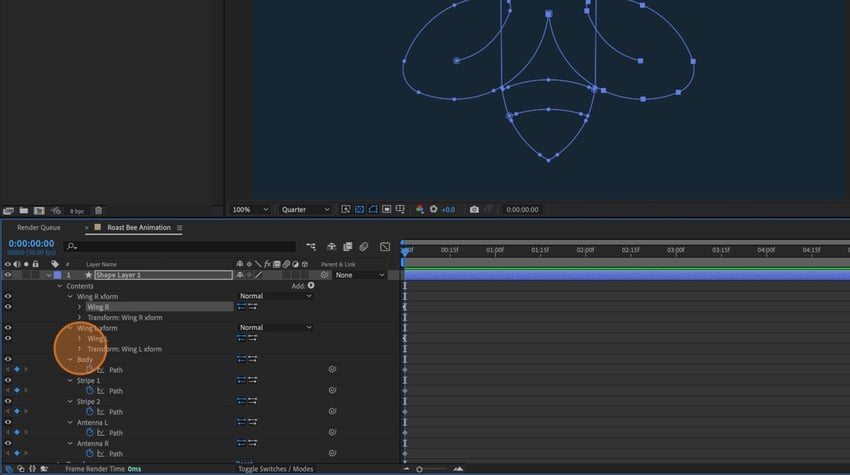Hide the Wing R xform group
This screenshot has width=850, height=475.
click(x=8, y=296)
